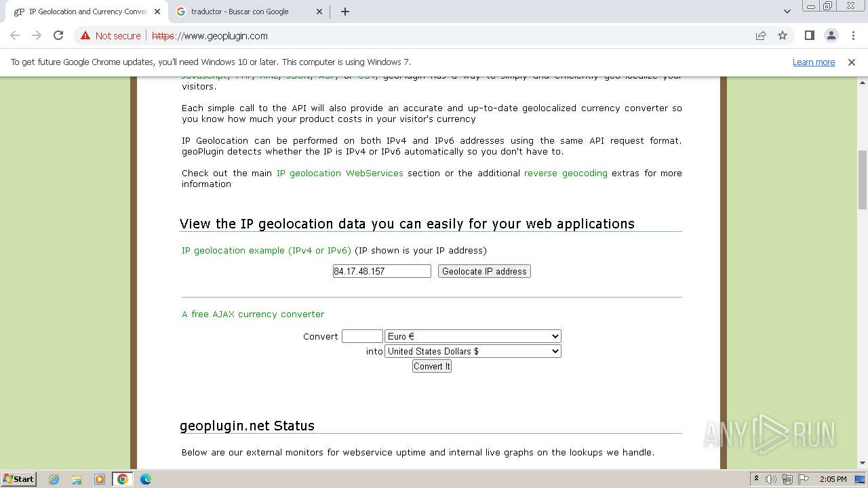
Task: Open the Learn more link
Action: pos(814,62)
